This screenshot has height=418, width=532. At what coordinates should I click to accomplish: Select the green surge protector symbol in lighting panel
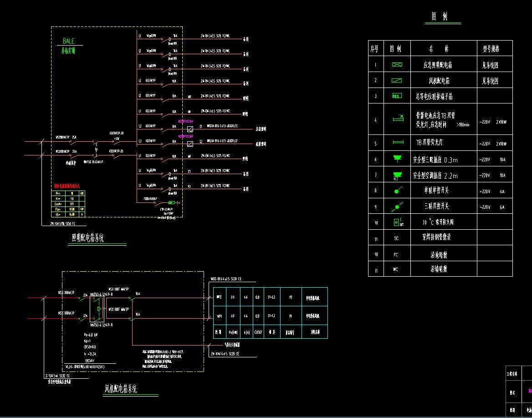click(173, 202)
